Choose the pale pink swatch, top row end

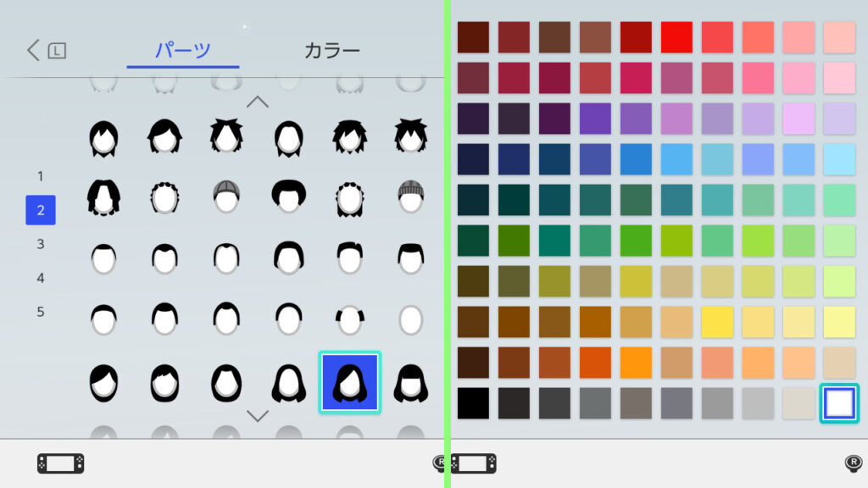[x=839, y=37]
